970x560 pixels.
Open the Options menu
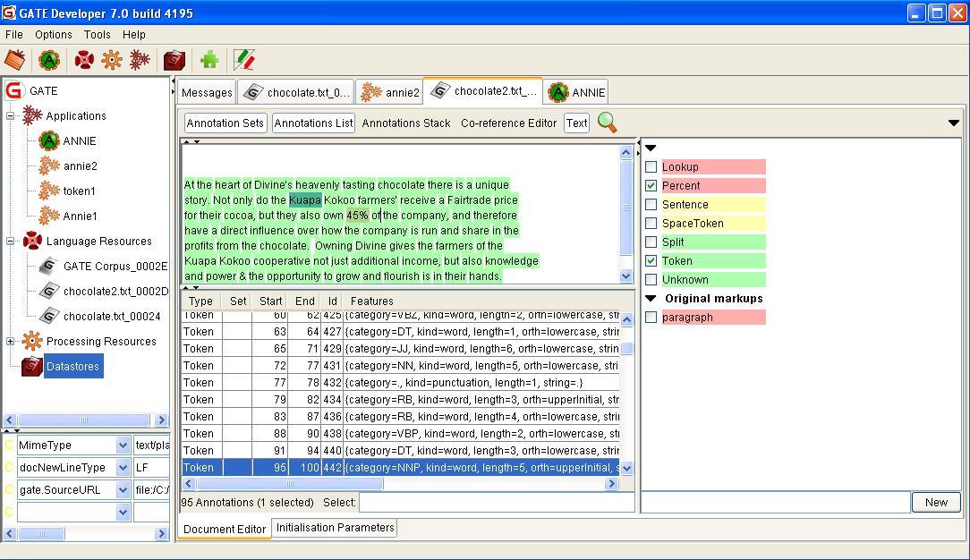click(x=53, y=35)
